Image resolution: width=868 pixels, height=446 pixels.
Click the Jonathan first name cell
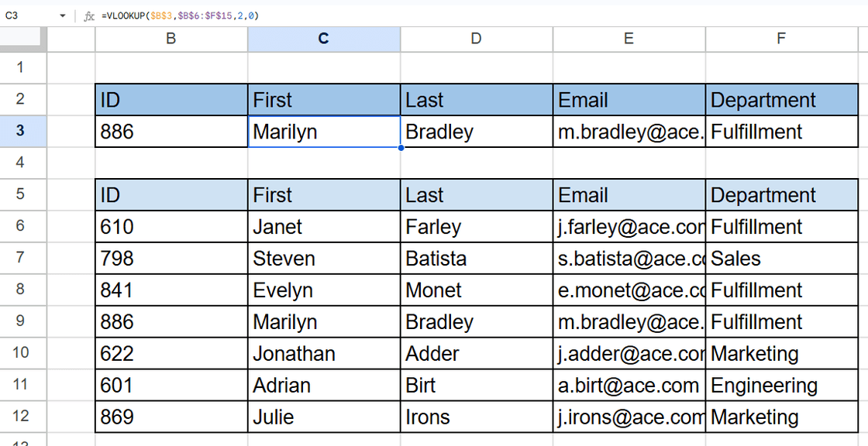[324, 354]
